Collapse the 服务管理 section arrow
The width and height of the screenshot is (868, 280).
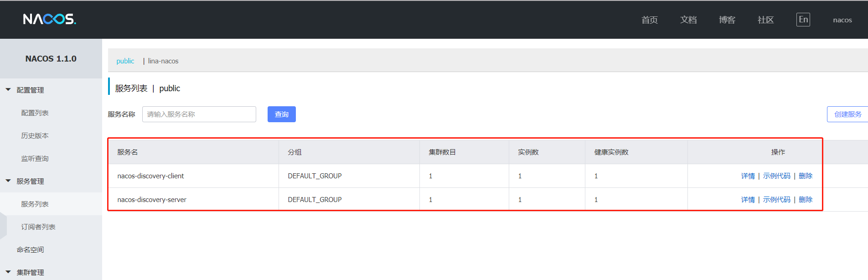[8, 181]
